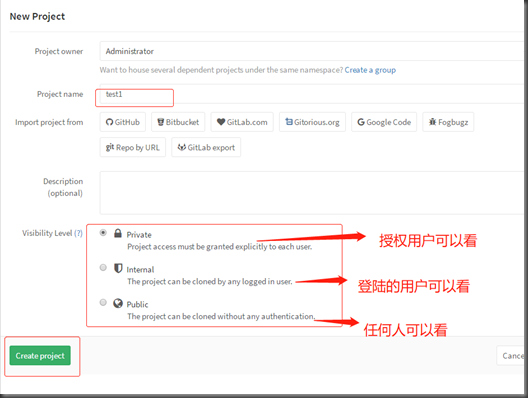Click the Description (optional) label
This screenshot has height=398, width=528.
[63, 187]
